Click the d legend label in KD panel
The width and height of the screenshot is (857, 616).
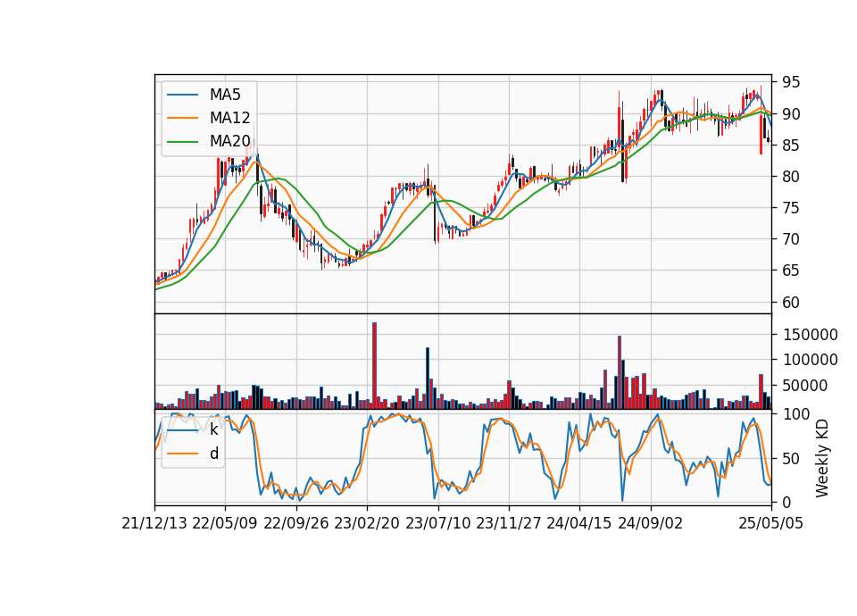tap(213, 454)
